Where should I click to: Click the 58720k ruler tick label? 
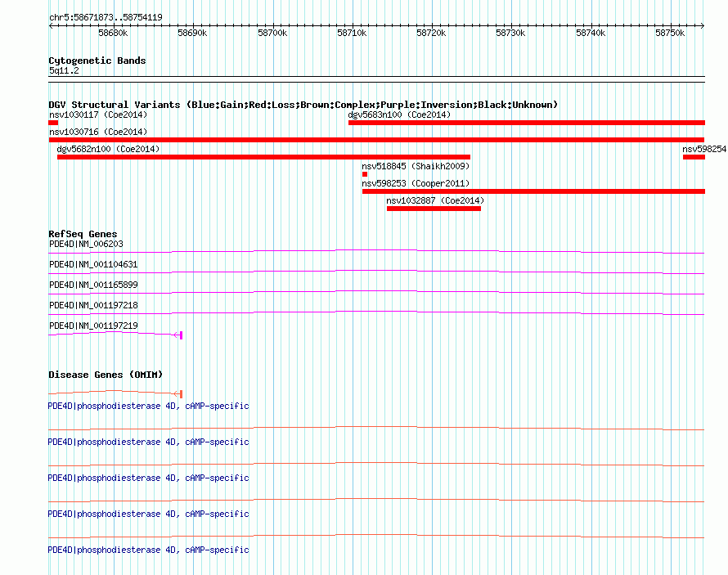(431, 33)
